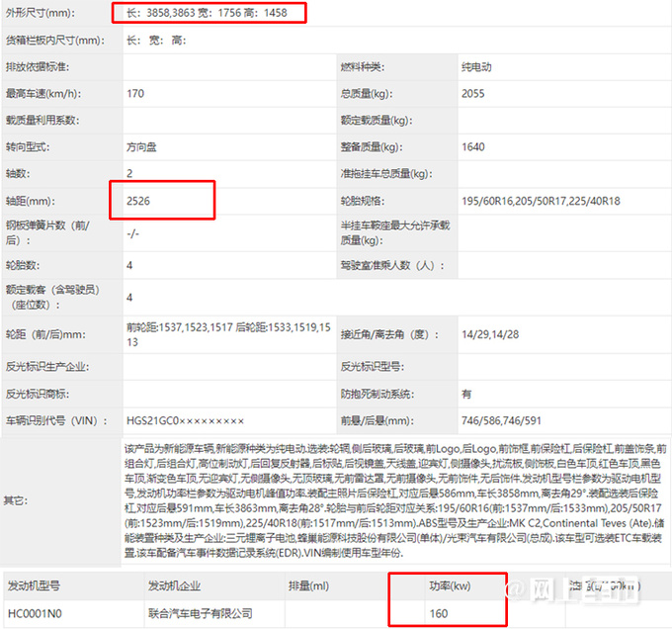Select the 最高车速 value 170
The width and height of the screenshot is (672, 629).
point(135,93)
